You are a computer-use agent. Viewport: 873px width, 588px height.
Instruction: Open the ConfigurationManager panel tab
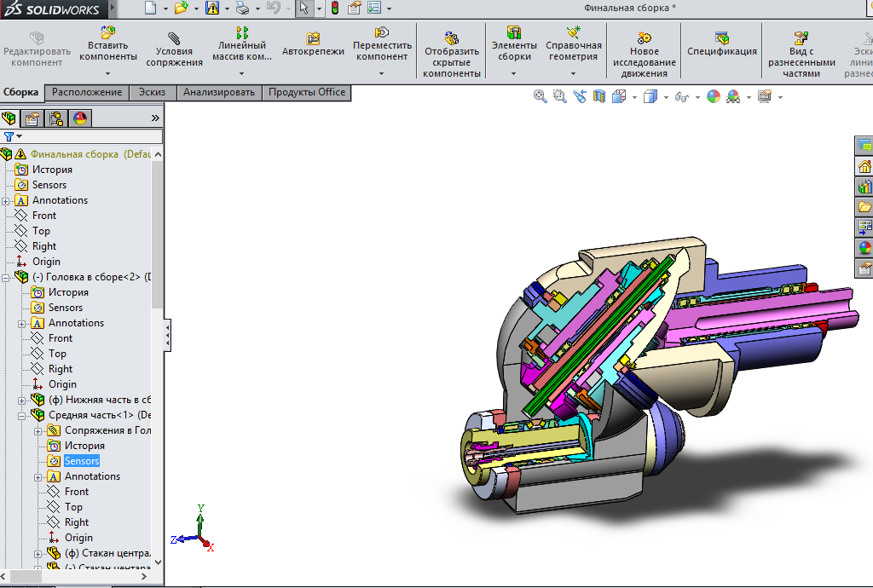pos(56,118)
